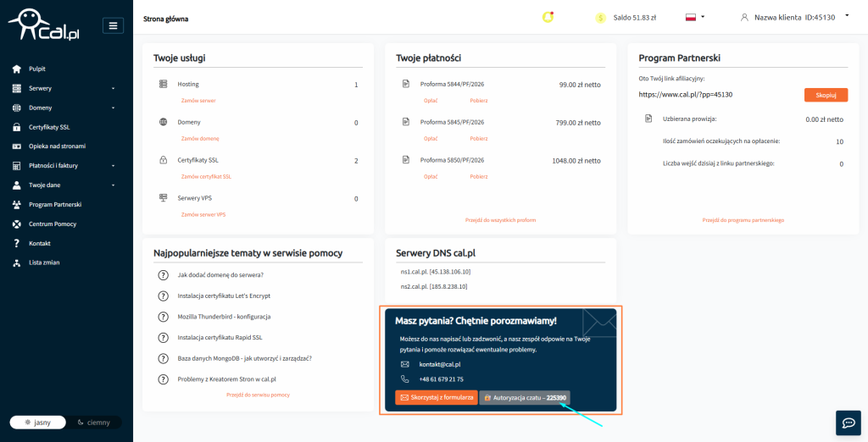Click the Proforma 5844/PF/2026 document icon

406,85
